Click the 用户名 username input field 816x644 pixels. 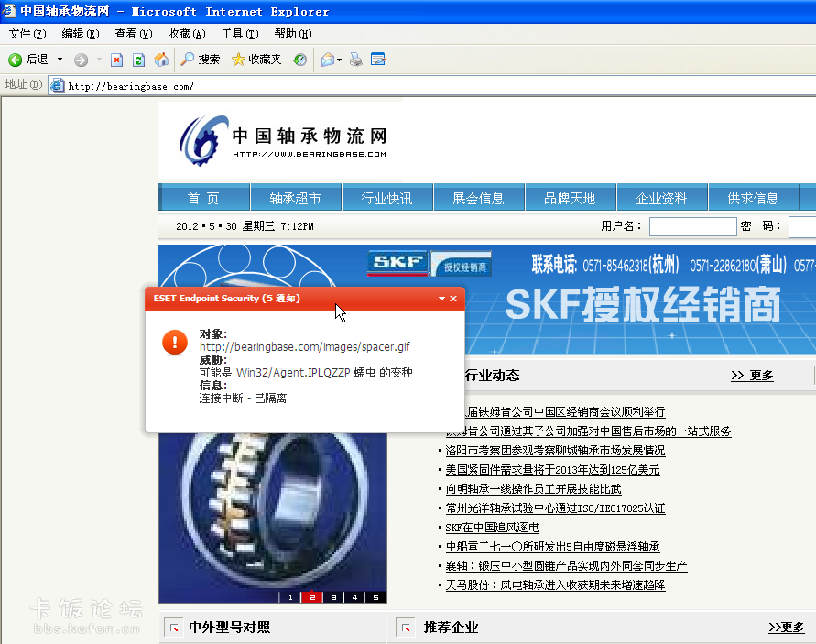pyautogui.click(x=692, y=226)
